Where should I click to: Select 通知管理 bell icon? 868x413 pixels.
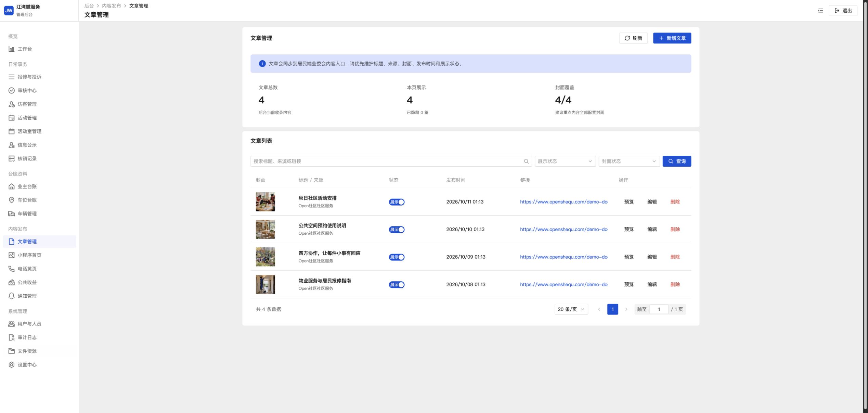(x=11, y=296)
